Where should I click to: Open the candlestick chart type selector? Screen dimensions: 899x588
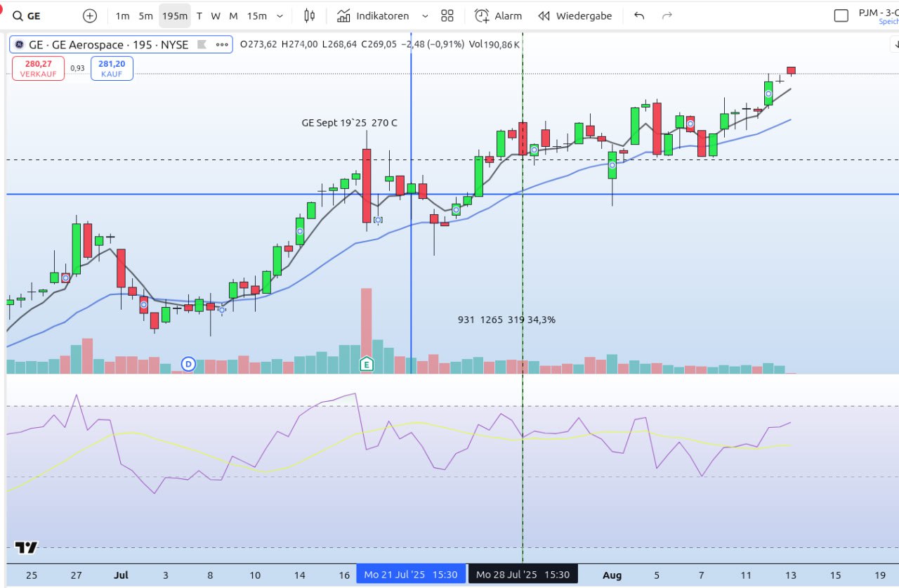click(x=310, y=15)
